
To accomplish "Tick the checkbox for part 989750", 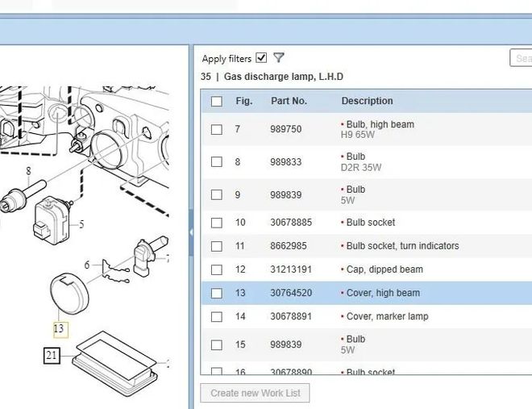I will 216,129.
